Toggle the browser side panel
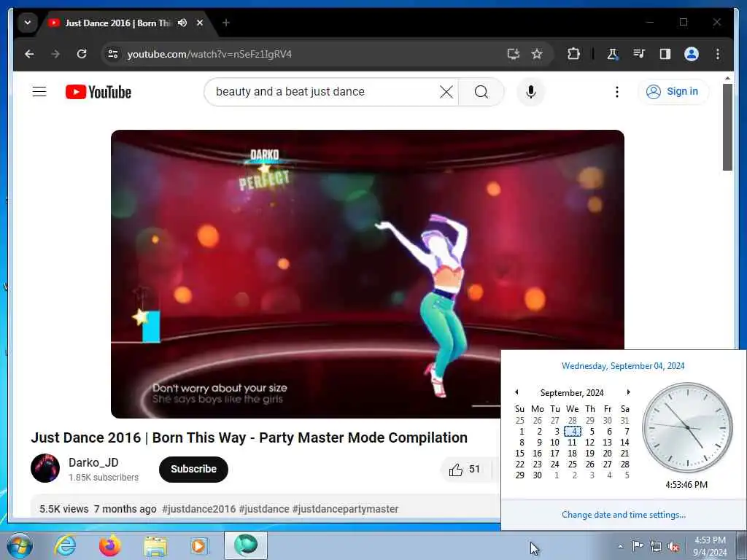 pyautogui.click(x=665, y=54)
